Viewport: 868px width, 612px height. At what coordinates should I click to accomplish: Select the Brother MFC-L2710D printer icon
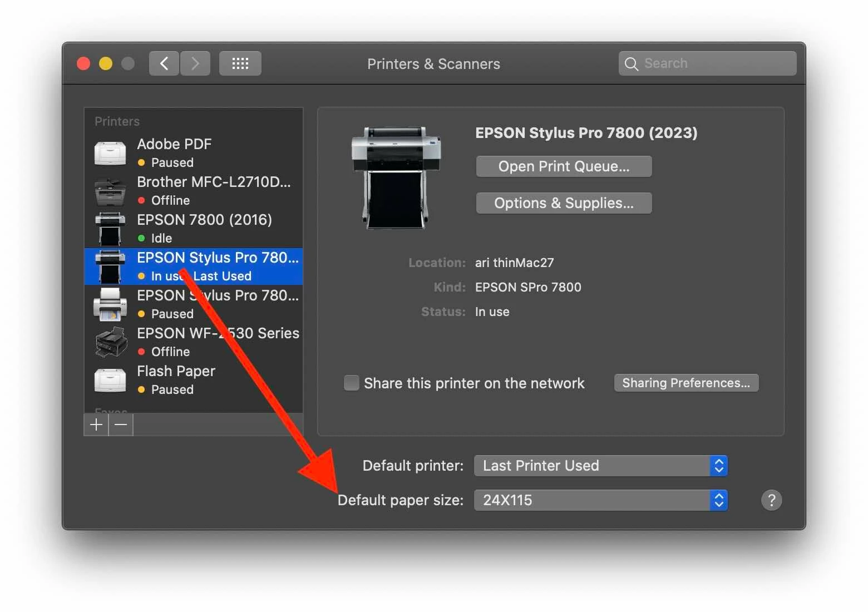click(x=110, y=191)
